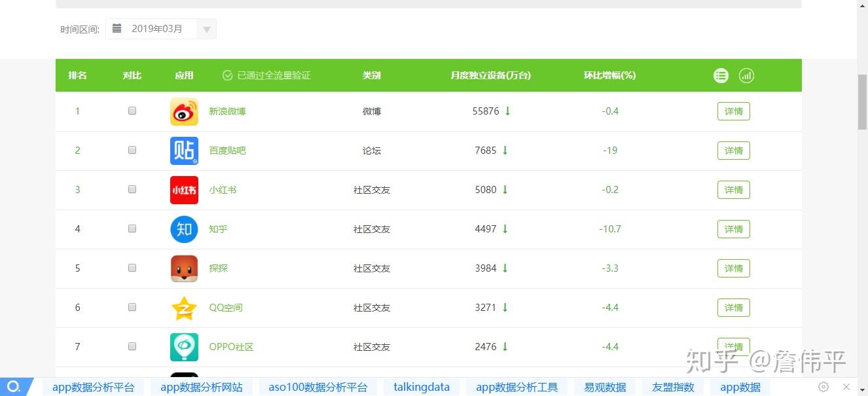Select suggestion tag app数据分析平台
Image resolution: width=868 pixels, height=396 pixels.
(94, 387)
